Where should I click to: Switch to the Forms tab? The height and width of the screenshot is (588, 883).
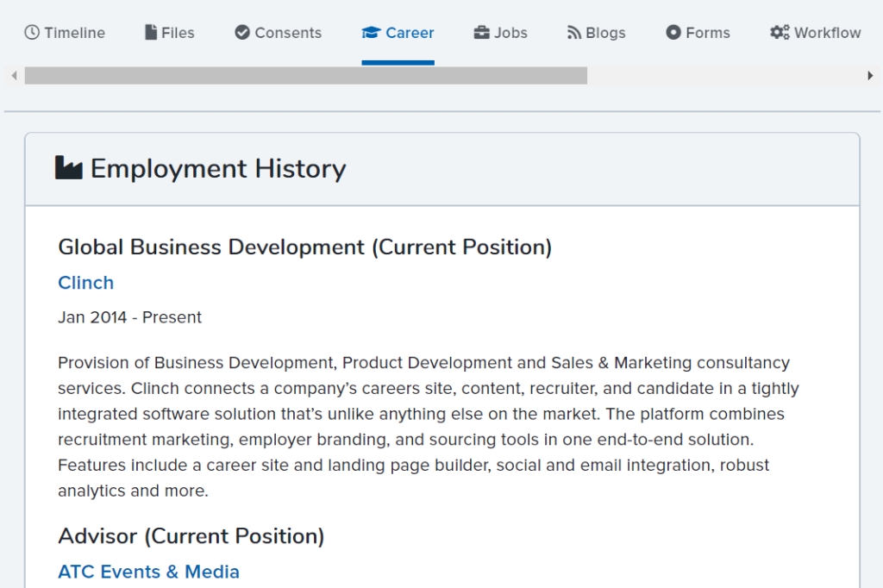[x=698, y=33]
